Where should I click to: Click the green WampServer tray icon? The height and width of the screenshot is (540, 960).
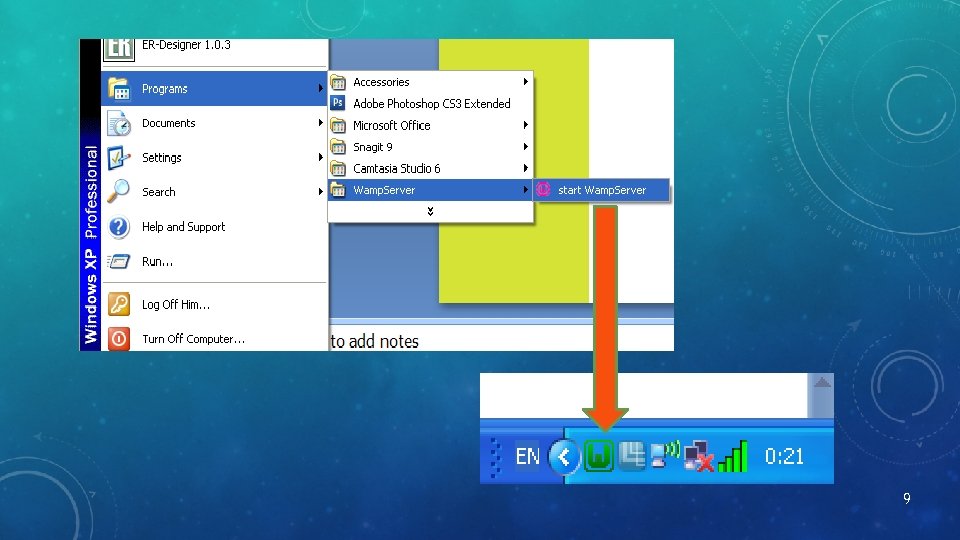[x=599, y=456]
